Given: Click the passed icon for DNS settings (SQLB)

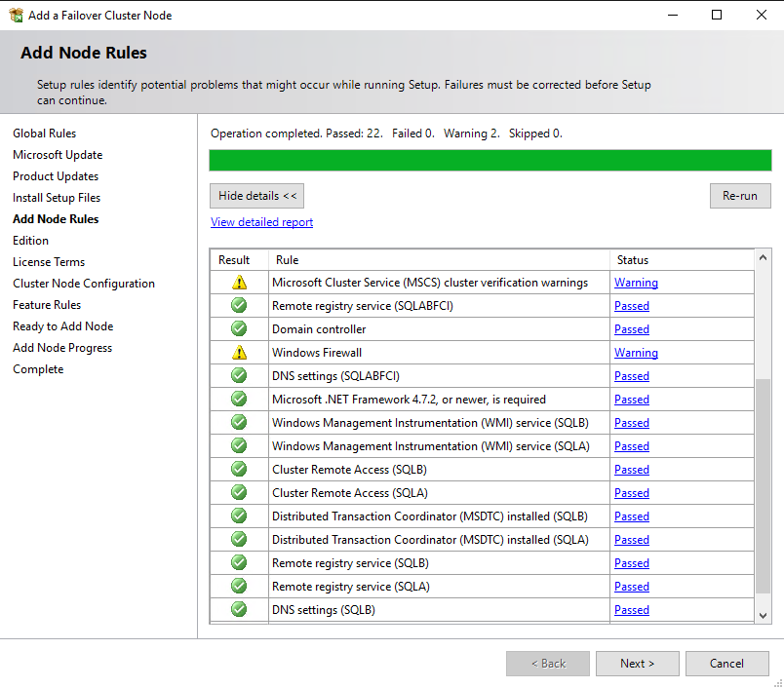Looking at the screenshot, I should 239,610.
